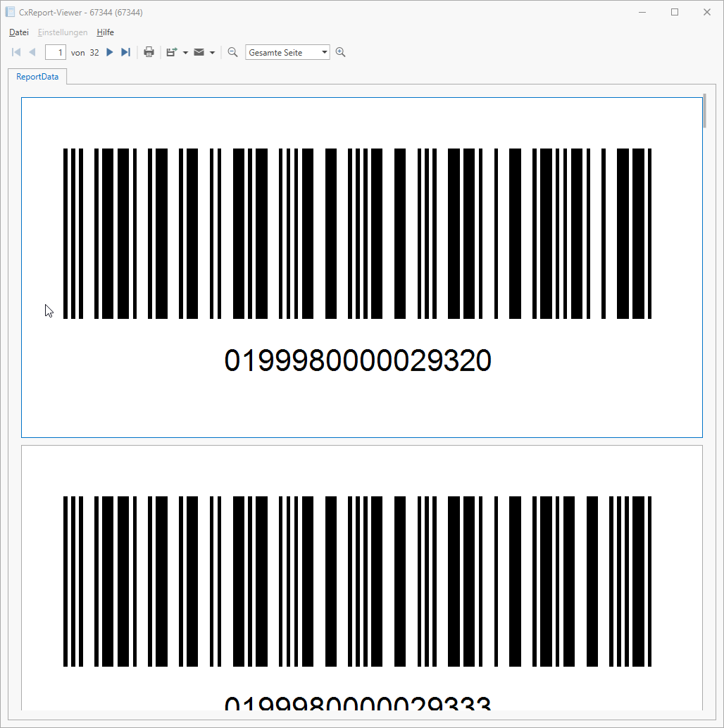Go to the first page
This screenshot has width=724, height=728.
16,53
